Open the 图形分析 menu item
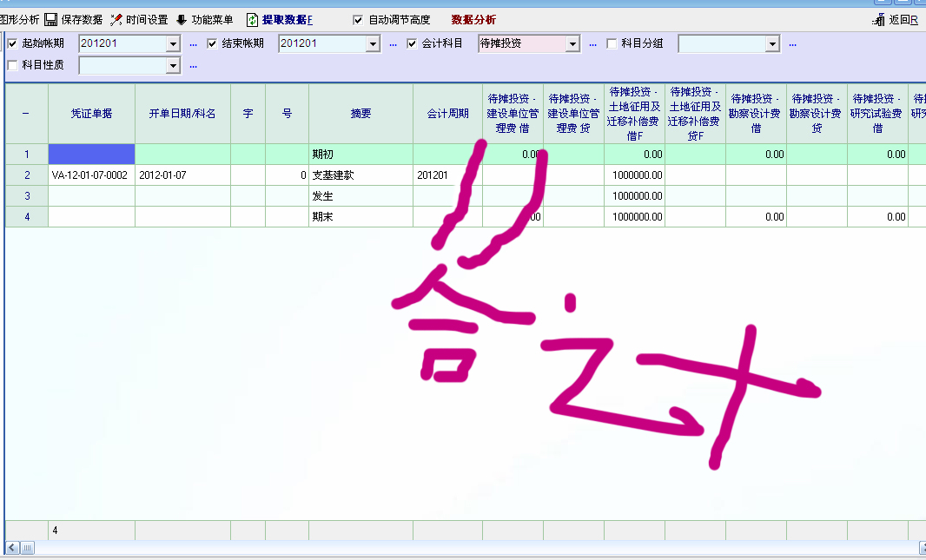 tap(19, 19)
